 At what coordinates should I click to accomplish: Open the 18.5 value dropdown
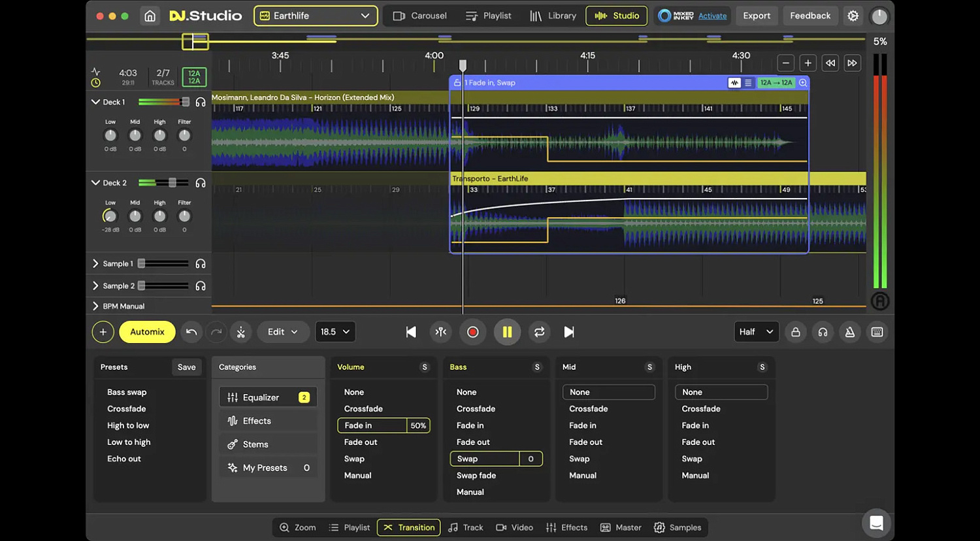(335, 332)
